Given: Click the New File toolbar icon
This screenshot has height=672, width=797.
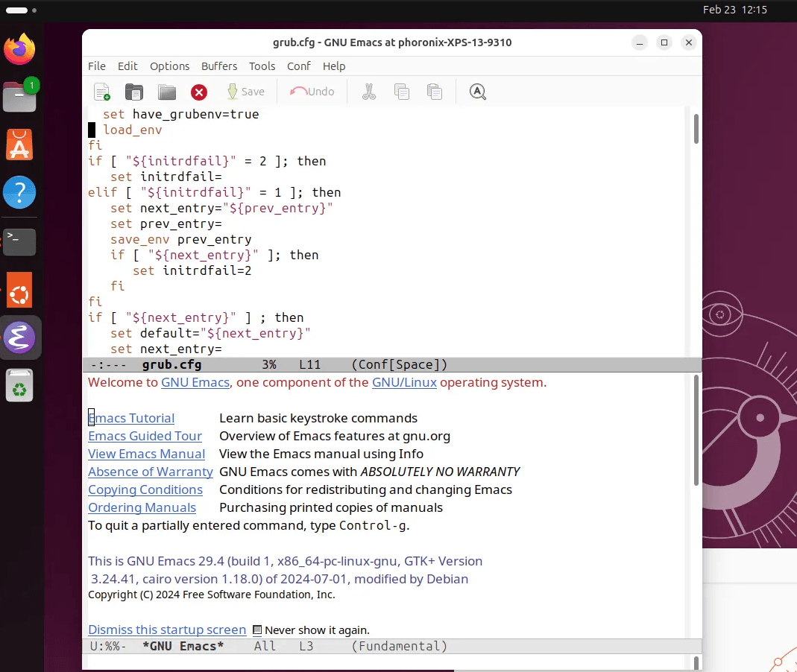Looking at the screenshot, I should tap(102, 92).
